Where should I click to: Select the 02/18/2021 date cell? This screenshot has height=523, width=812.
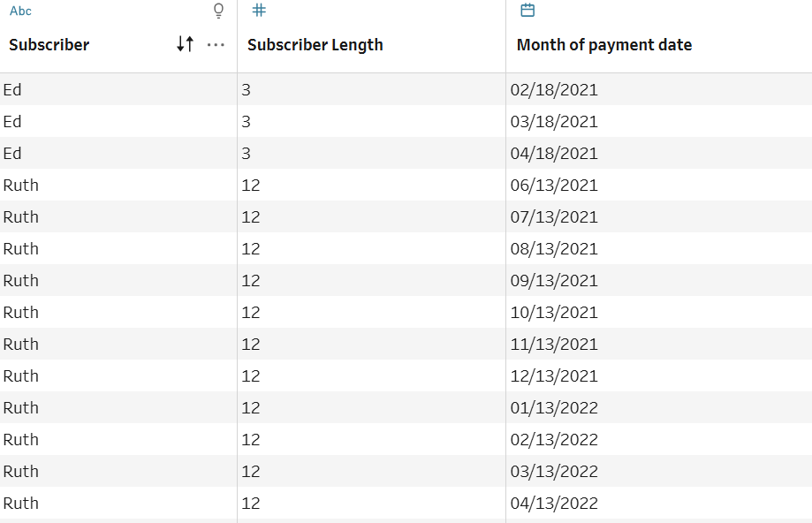coord(554,90)
